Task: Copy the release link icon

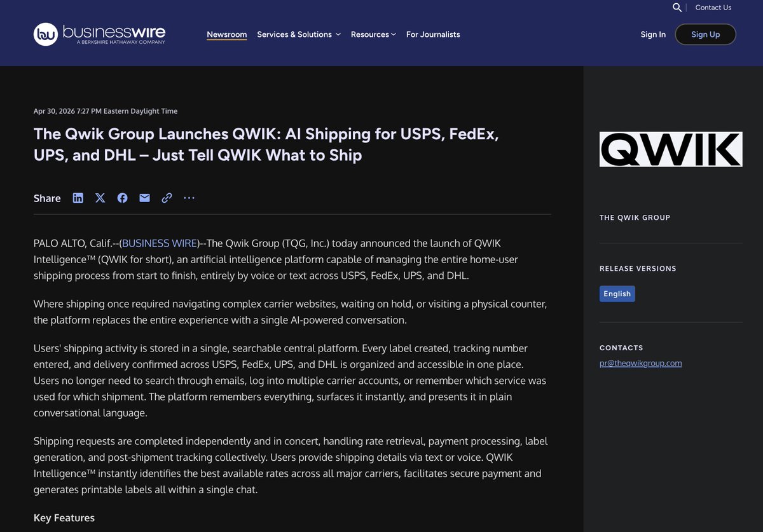Action: coord(167,198)
